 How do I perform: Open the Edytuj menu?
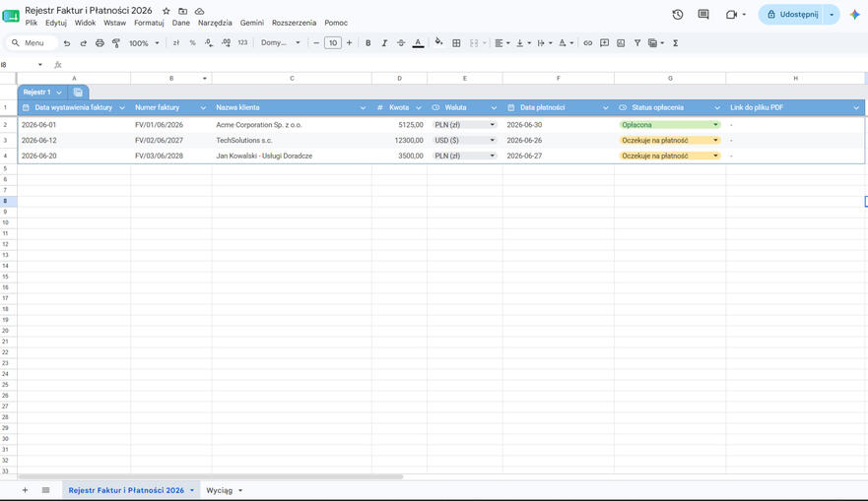[x=56, y=24]
